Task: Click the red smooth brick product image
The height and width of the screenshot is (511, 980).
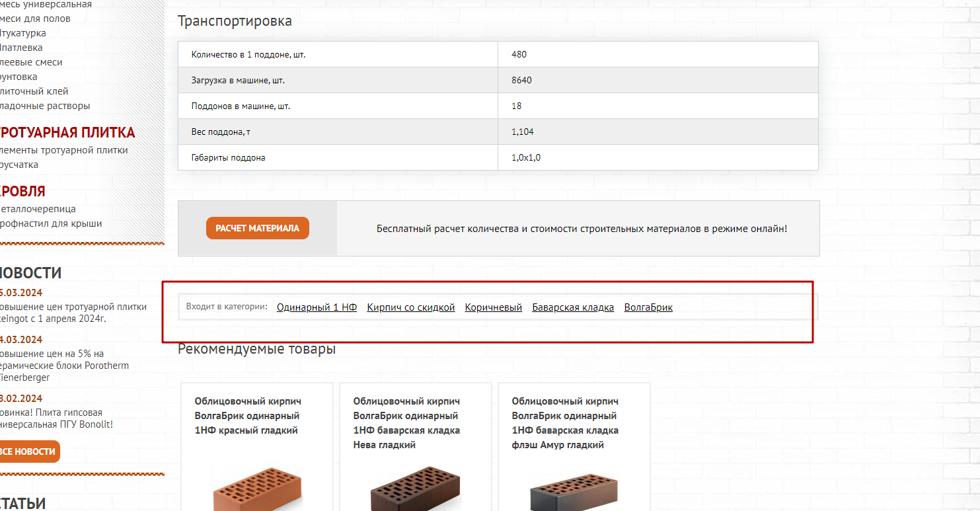Action: [257, 489]
